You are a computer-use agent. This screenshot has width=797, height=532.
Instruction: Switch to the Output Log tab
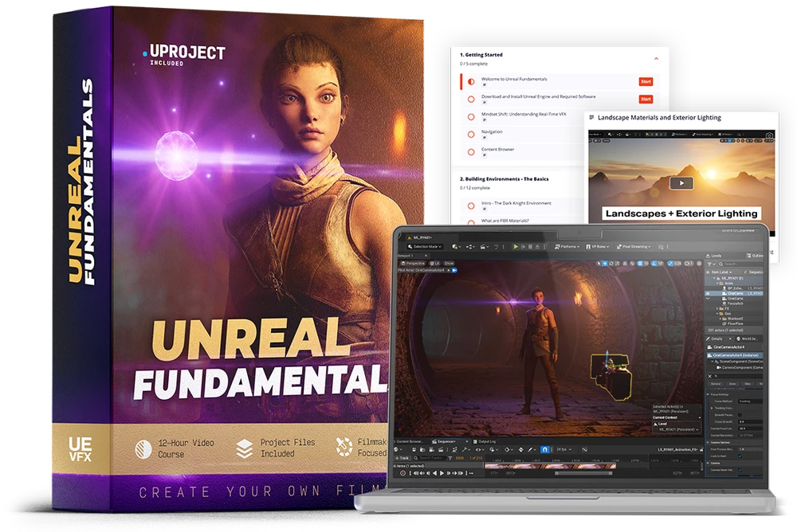(x=485, y=441)
